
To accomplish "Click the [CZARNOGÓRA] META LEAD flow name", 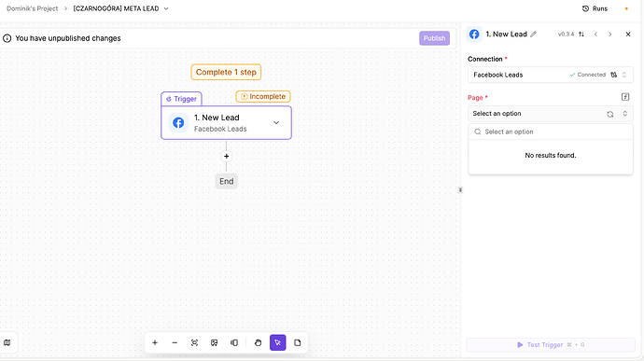I will click(116, 8).
